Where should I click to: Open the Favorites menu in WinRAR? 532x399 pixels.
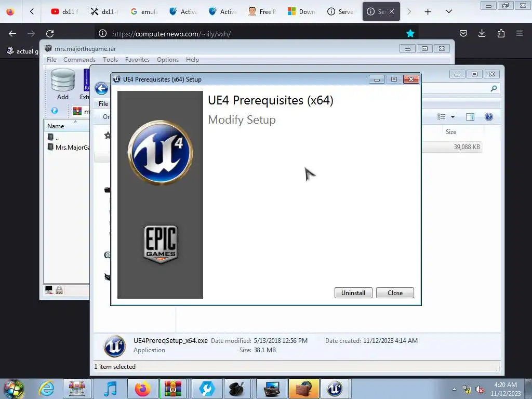click(x=137, y=60)
